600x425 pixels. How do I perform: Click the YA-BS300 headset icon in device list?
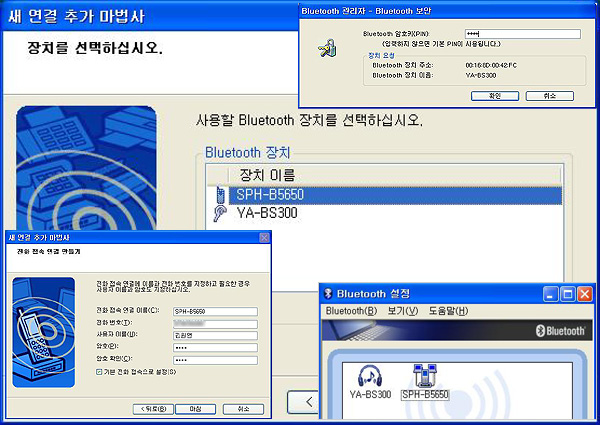coord(220,213)
